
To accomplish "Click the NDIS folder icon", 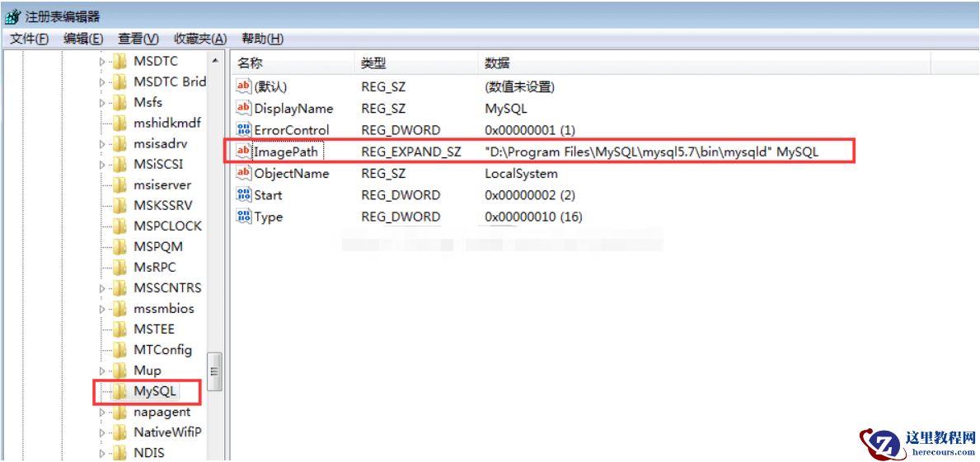I will click(119, 453).
